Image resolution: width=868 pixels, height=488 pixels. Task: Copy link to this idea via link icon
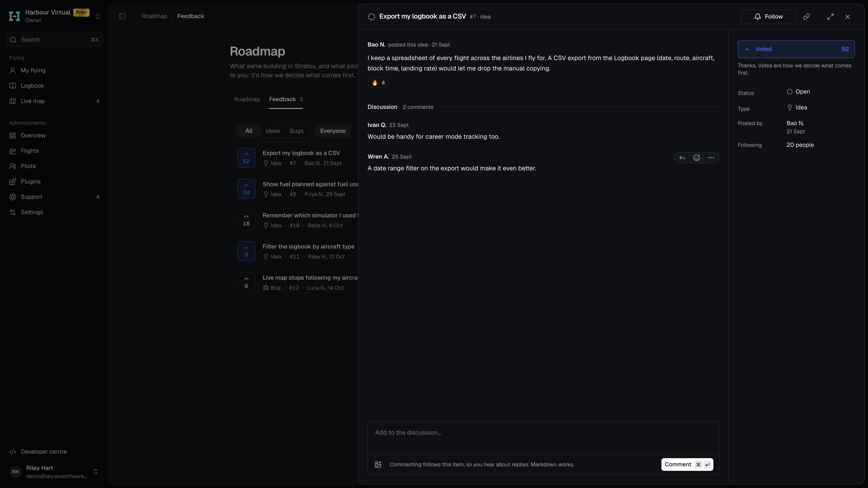click(806, 16)
